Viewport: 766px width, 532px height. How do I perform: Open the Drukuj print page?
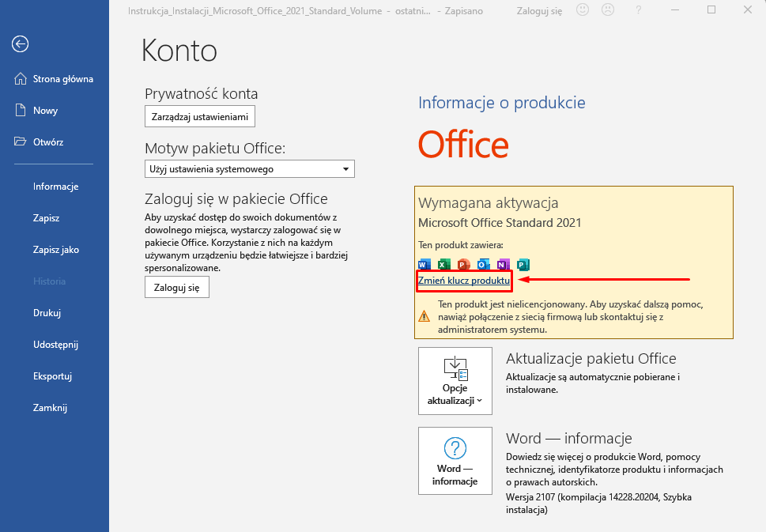pos(47,313)
